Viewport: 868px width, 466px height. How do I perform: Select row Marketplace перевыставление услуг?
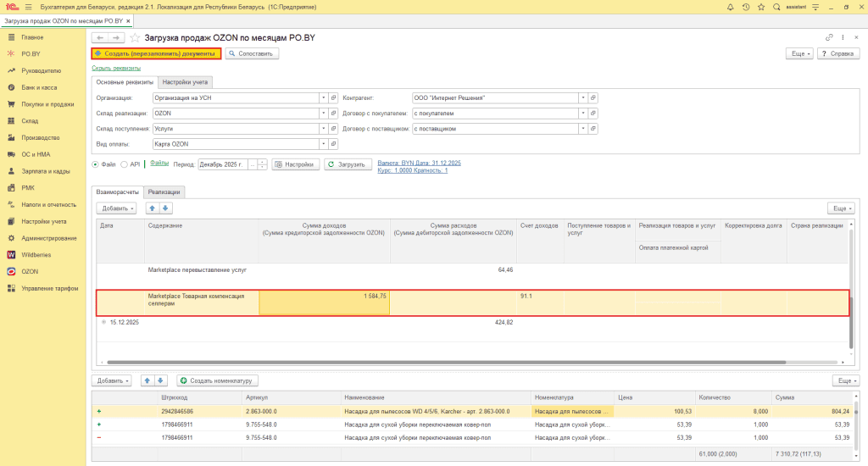pyautogui.click(x=472, y=275)
